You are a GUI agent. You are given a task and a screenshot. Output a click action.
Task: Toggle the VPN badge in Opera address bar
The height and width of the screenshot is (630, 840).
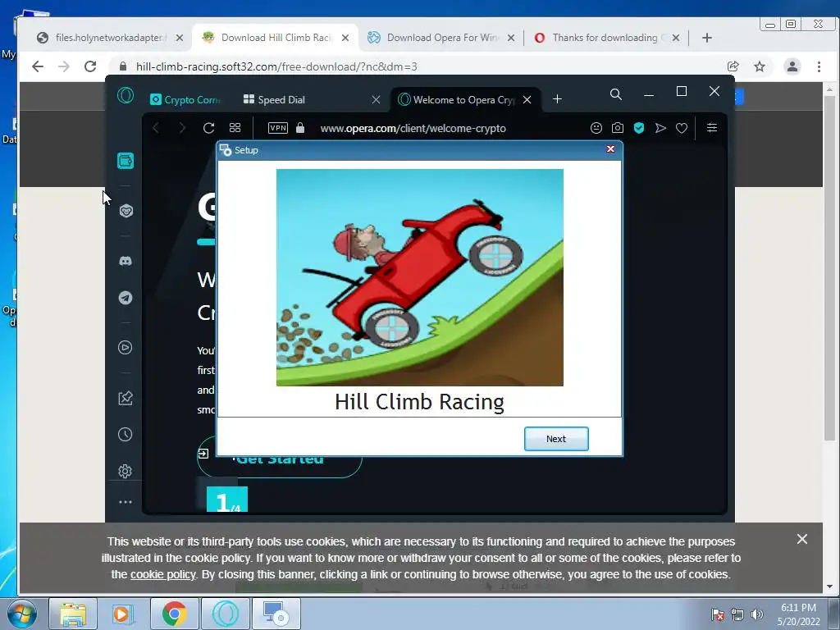coord(278,127)
